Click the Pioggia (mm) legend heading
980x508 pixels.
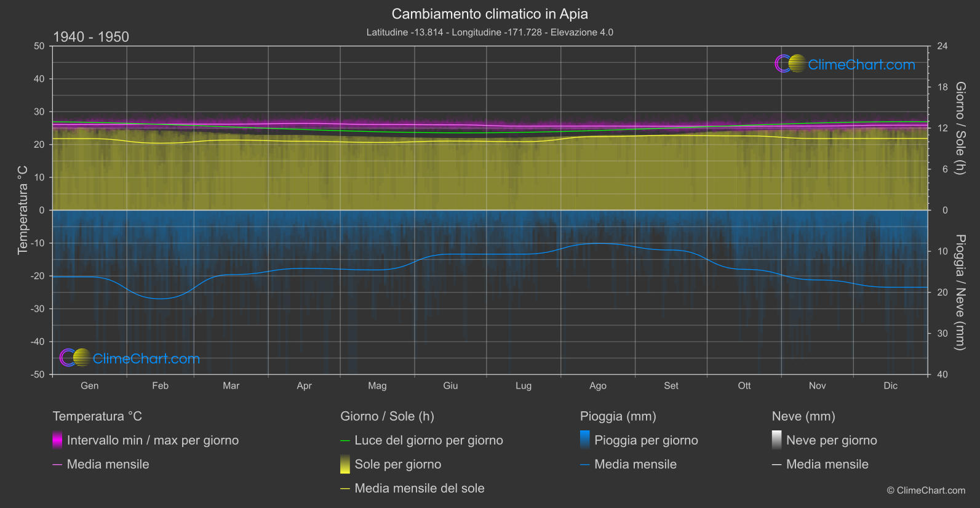click(618, 416)
